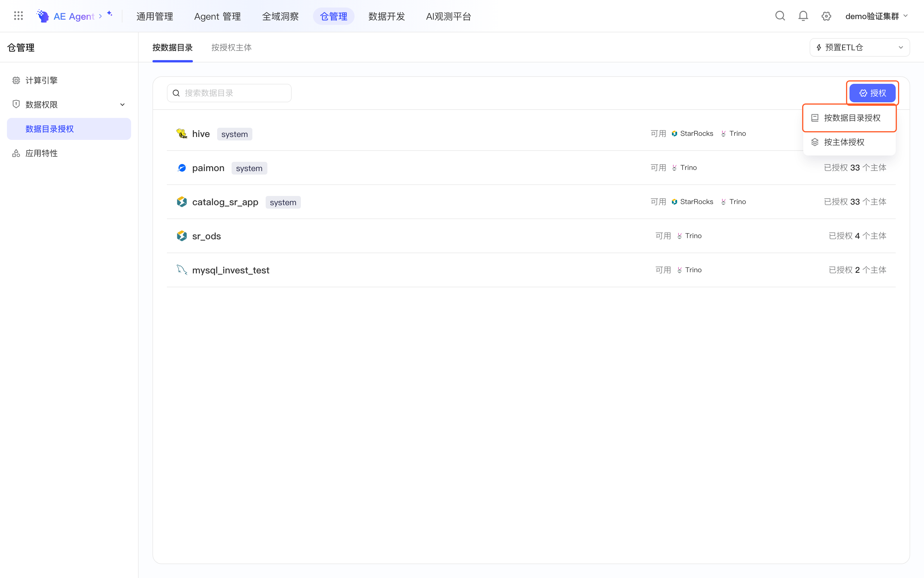The width and height of the screenshot is (924, 578).
Task: Collapse the 数据权限 sidebar chevron
Action: click(122, 104)
